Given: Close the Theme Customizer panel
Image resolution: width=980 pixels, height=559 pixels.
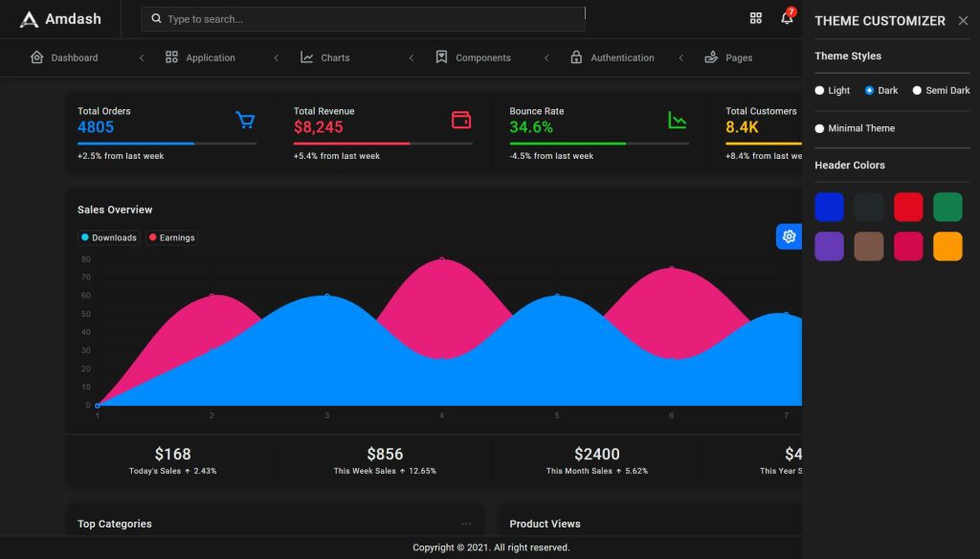Looking at the screenshot, I should (963, 20).
